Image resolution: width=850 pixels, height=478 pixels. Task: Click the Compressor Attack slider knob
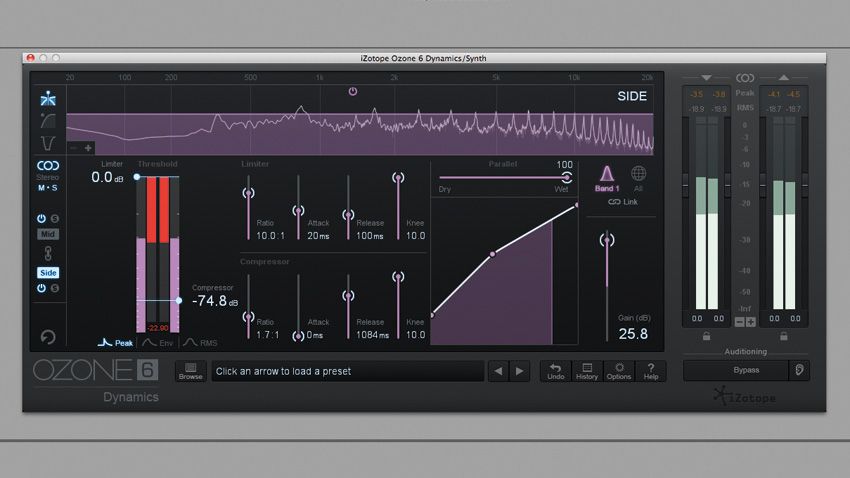click(298, 336)
